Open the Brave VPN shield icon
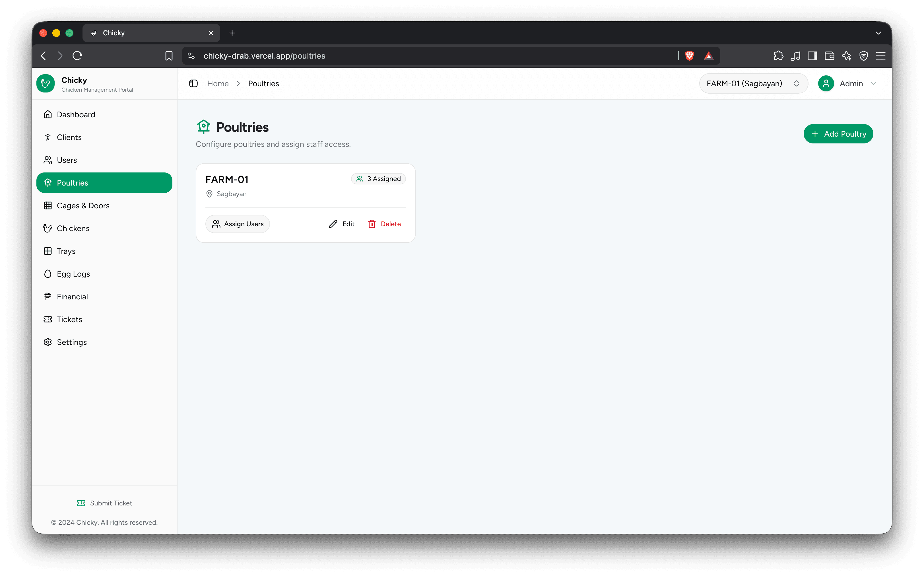Viewport: 924px width, 576px height. 863,56
